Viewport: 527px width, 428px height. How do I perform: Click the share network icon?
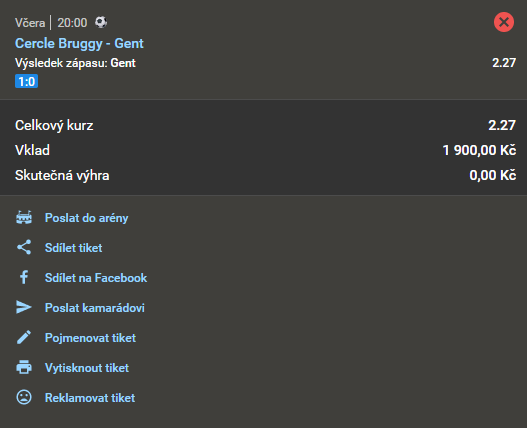tap(24, 247)
